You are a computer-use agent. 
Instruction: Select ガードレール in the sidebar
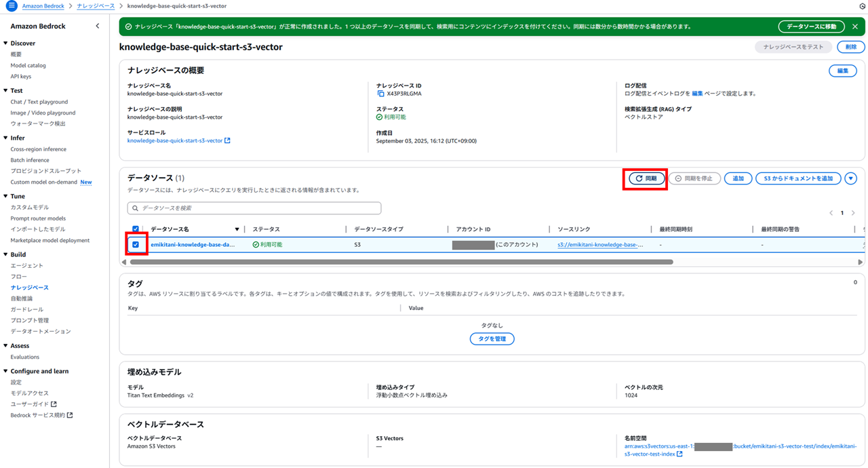27,309
